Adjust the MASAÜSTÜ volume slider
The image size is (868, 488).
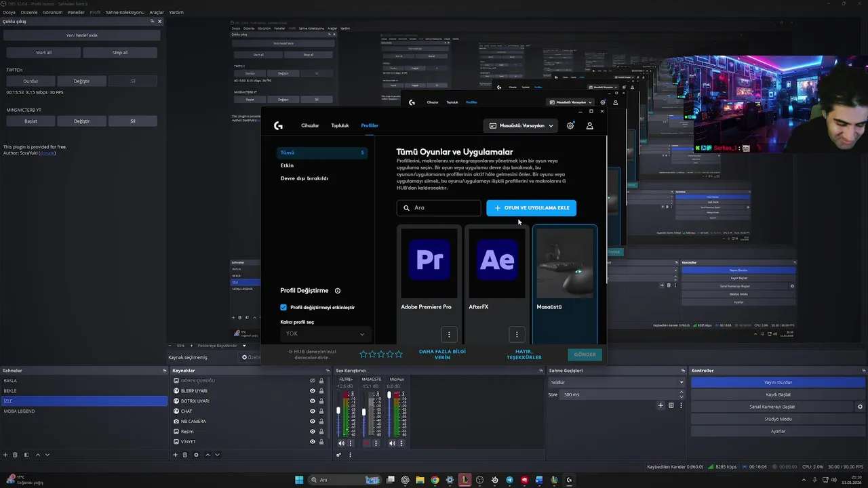click(364, 412)
